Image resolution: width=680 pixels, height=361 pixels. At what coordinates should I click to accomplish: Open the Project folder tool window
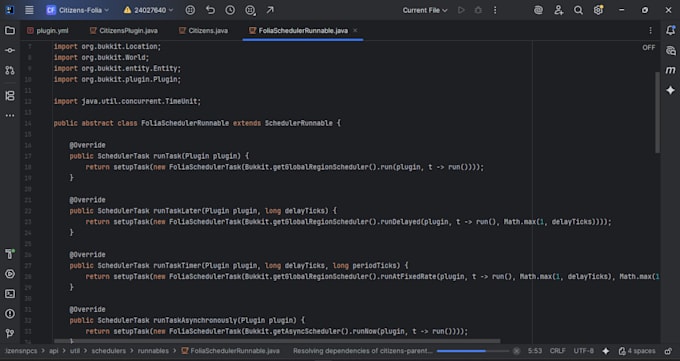pos(10,30)
